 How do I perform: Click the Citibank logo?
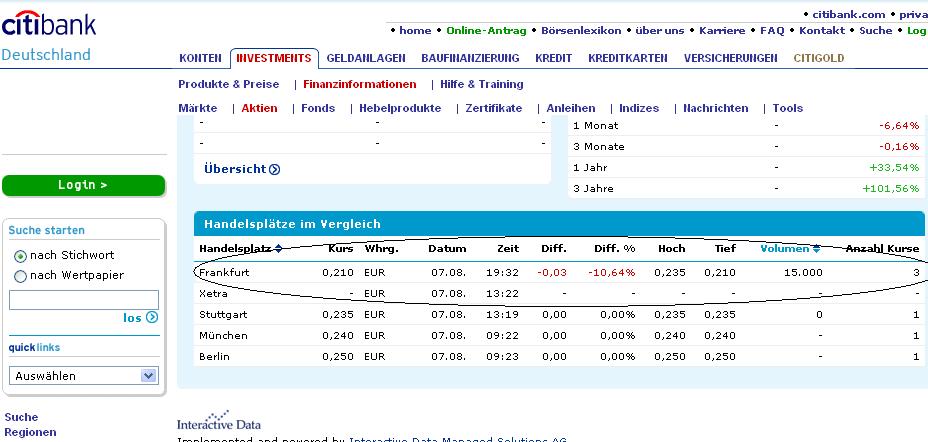(x=49, y=24)
